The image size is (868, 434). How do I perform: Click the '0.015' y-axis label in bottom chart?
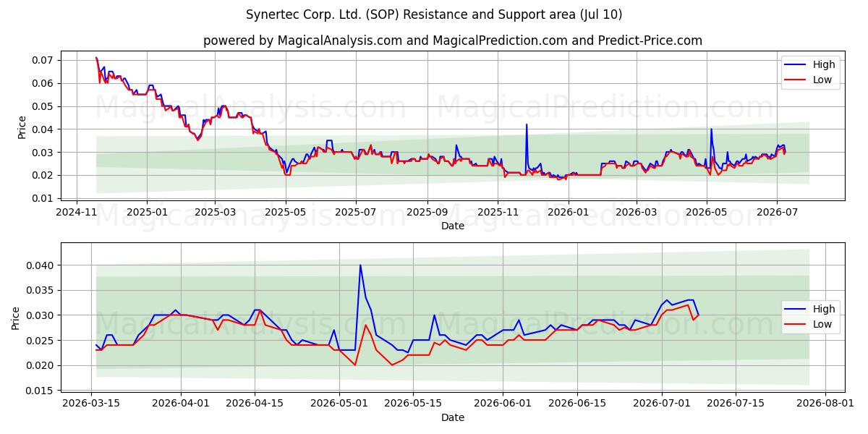click(41, 391)
